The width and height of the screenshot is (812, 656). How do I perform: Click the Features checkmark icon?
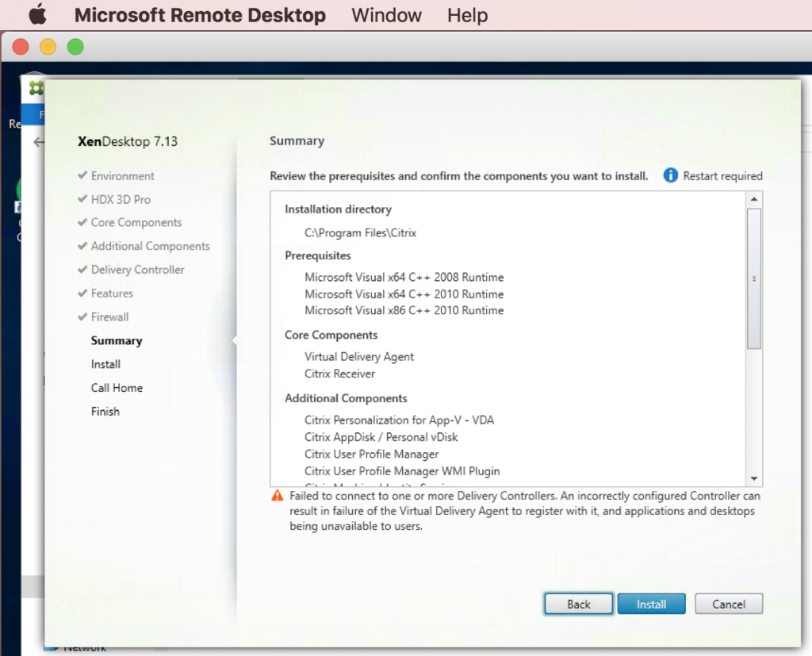(x=82, y=293)
